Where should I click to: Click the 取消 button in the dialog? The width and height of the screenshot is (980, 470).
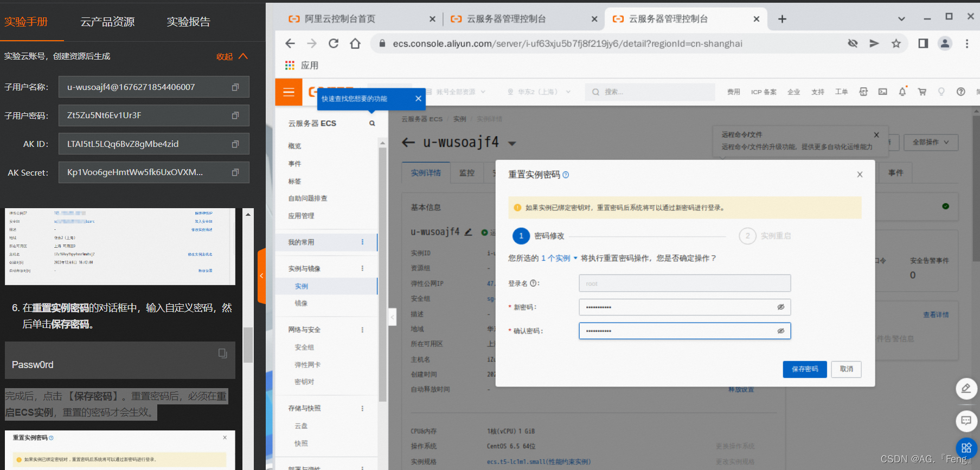847,369
